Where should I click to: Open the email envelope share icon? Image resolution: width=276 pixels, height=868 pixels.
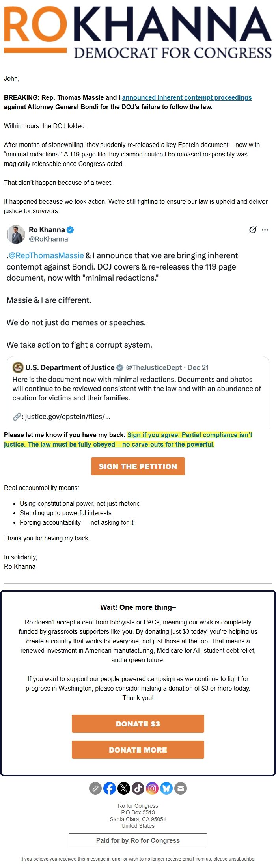pos(180,788)
